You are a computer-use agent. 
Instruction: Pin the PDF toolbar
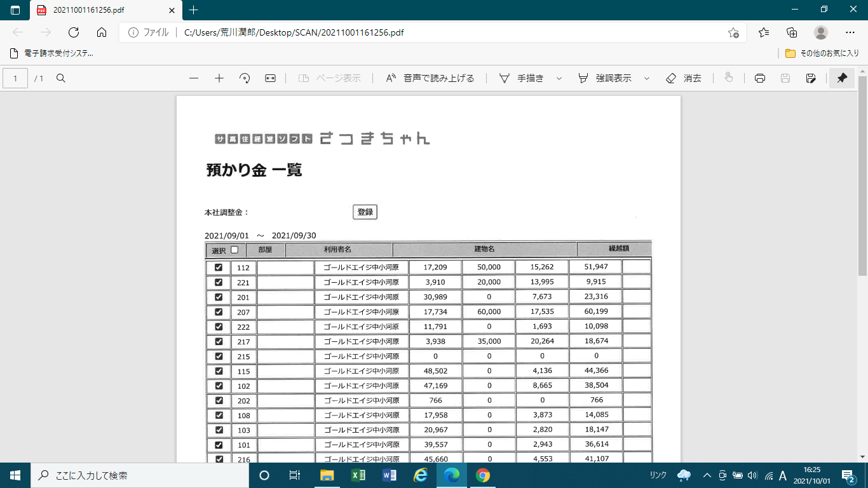pos(842,78)
